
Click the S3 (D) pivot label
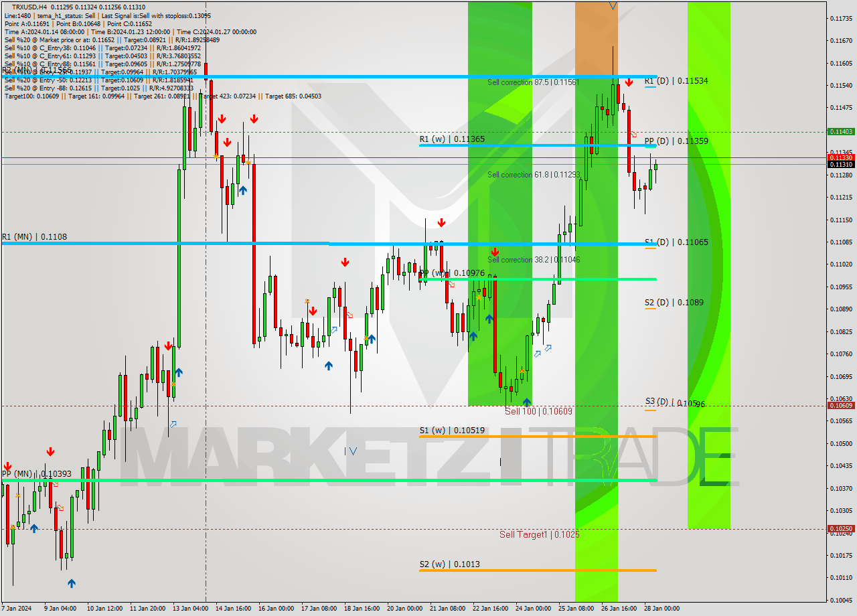coord(674,402)
